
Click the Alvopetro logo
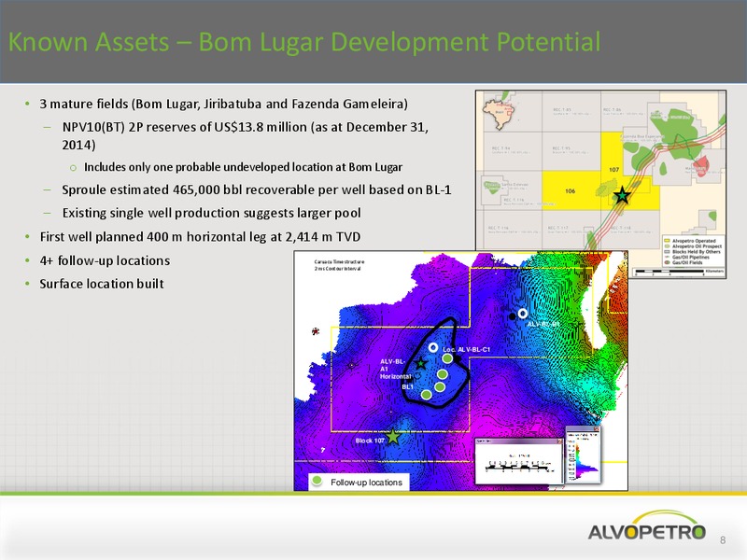[646, 525]
